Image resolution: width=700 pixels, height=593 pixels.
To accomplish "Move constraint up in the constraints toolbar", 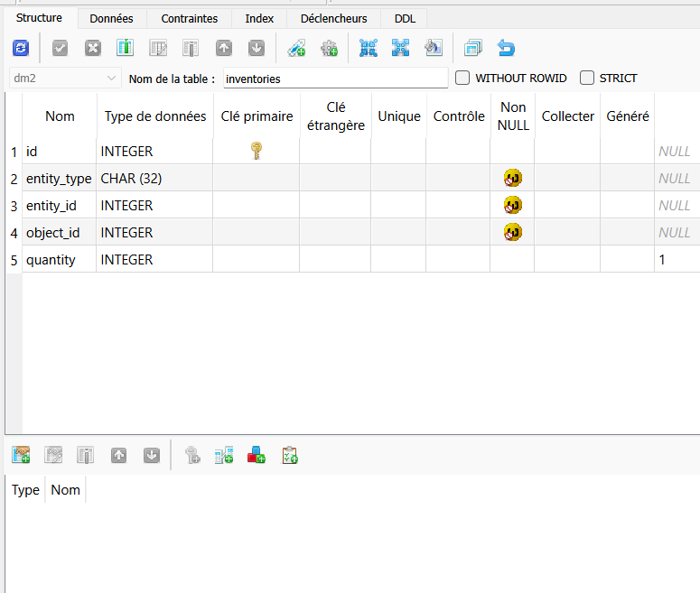I will (118, 455).
